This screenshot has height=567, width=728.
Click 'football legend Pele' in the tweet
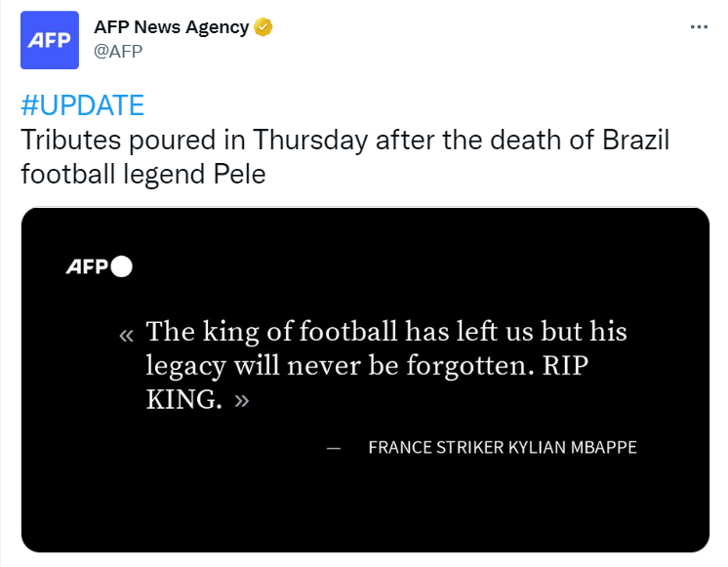[x=143, y=174]
